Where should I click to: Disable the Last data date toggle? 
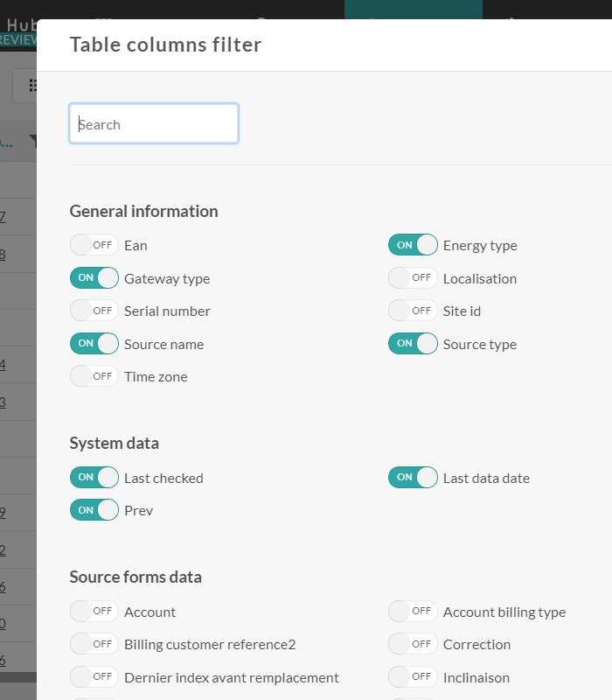coord(413,478)
